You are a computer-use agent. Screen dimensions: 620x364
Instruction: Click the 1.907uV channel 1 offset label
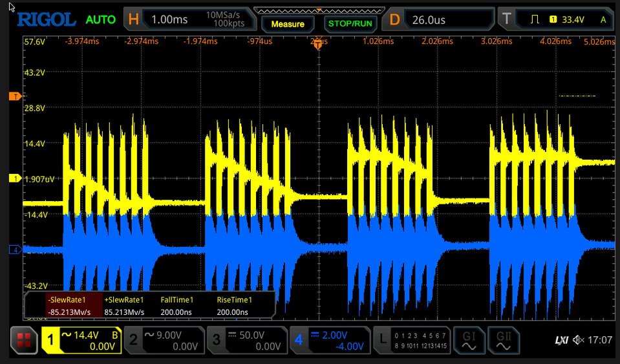[39, 179]
